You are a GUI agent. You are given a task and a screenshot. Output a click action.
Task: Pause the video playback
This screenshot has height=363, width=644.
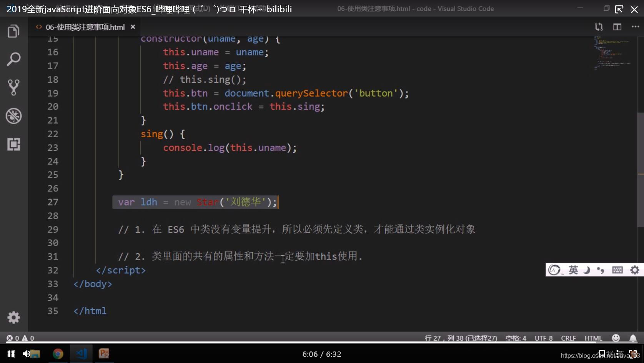point(11,354)
